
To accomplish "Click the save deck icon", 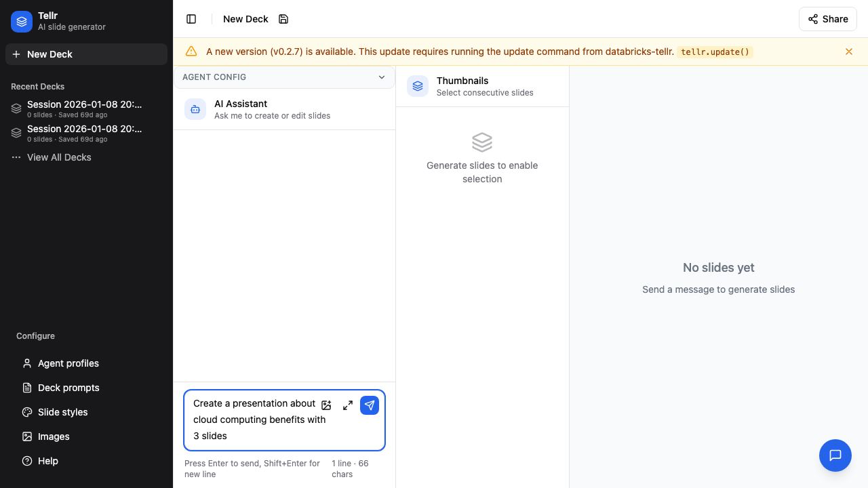I will 283,19.
